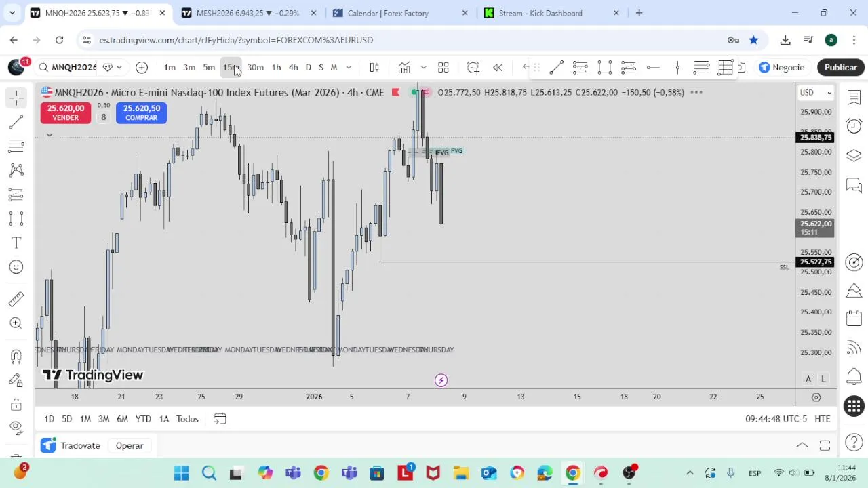Screen dimensions: 868x488
Task: Open the three-dot more menu in chart legend
Action: [696, 92]
